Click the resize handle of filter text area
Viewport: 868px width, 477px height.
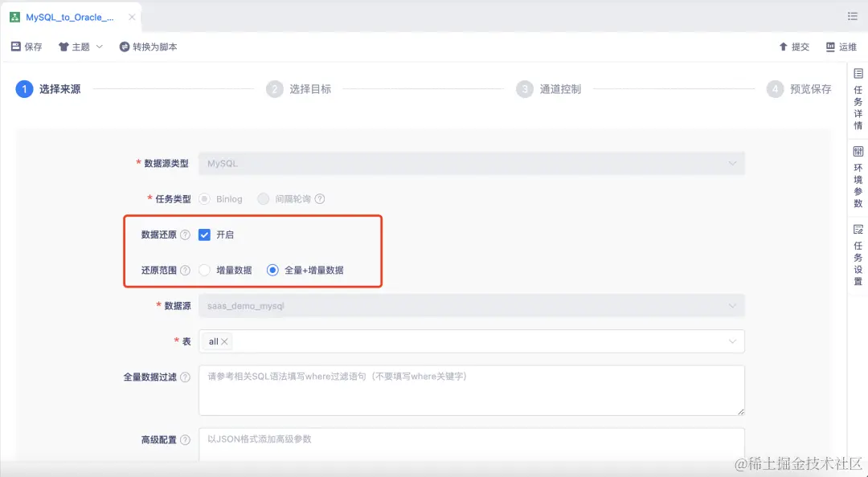741,411
